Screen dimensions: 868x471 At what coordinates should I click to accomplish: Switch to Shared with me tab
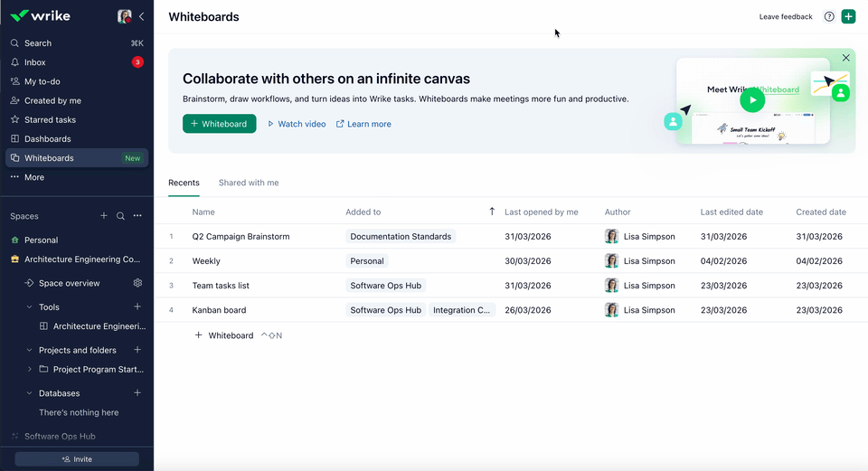(x=249, y=183)
